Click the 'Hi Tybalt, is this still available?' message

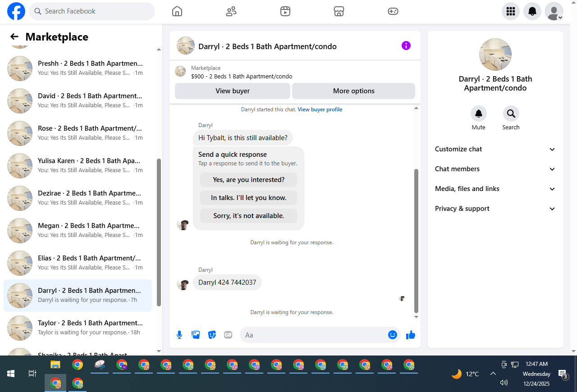coord(243,138)
